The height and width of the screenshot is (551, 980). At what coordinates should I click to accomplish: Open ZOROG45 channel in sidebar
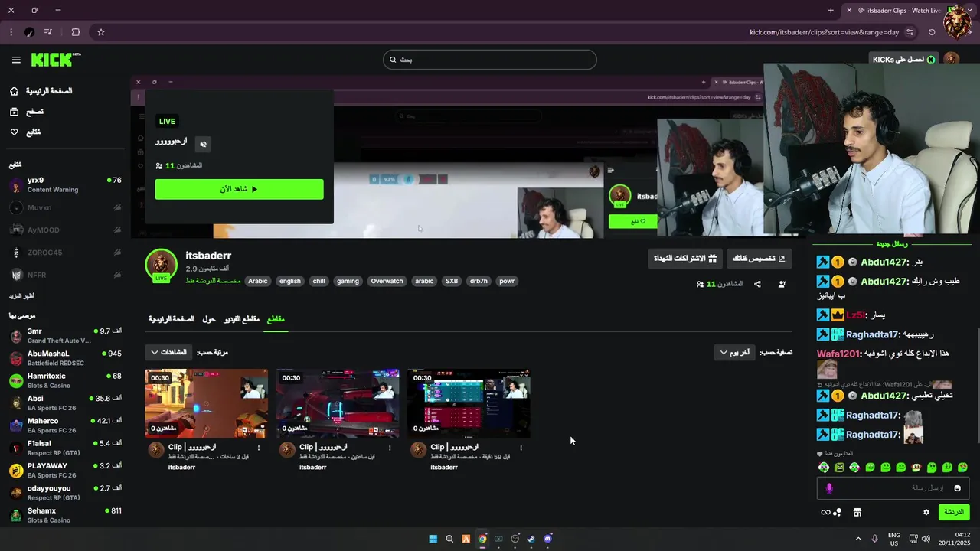tap(65, 253)
